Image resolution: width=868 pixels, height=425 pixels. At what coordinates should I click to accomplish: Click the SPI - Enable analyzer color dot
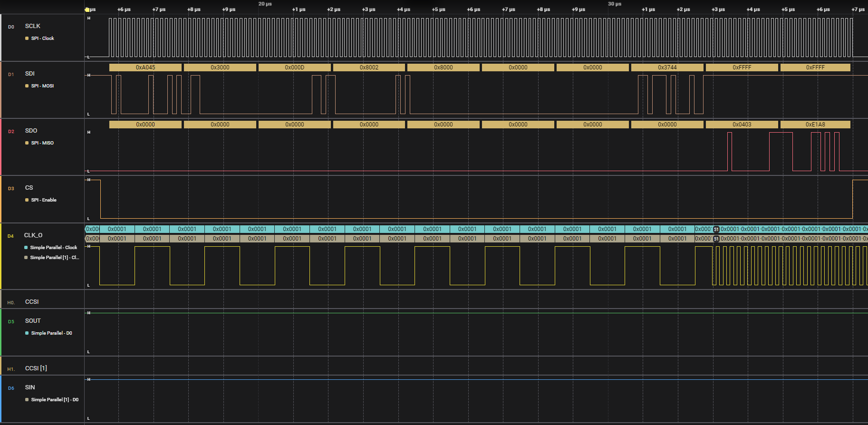point(27,200)
